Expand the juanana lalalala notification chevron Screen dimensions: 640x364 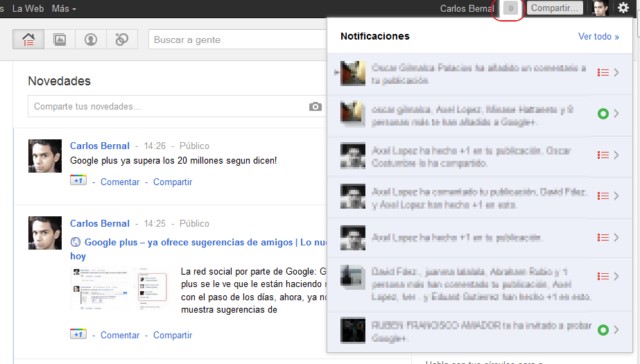pyautogui.click(x=616, y=276)
